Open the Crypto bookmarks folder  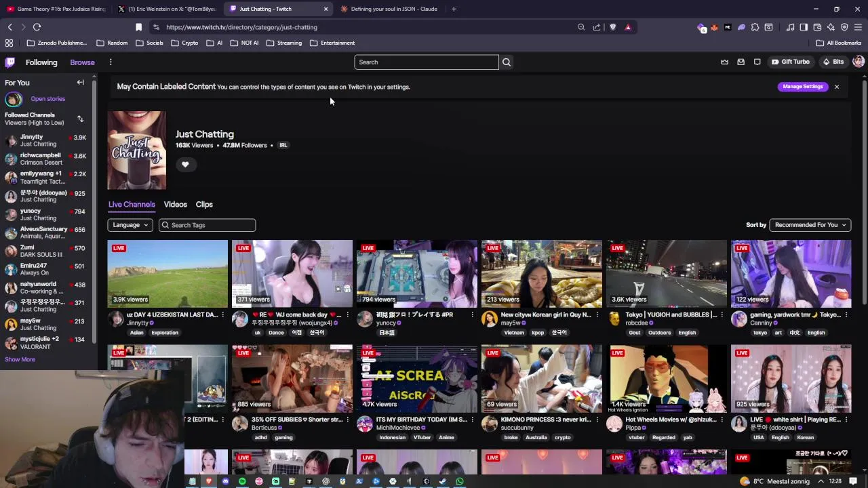point(185,43)
